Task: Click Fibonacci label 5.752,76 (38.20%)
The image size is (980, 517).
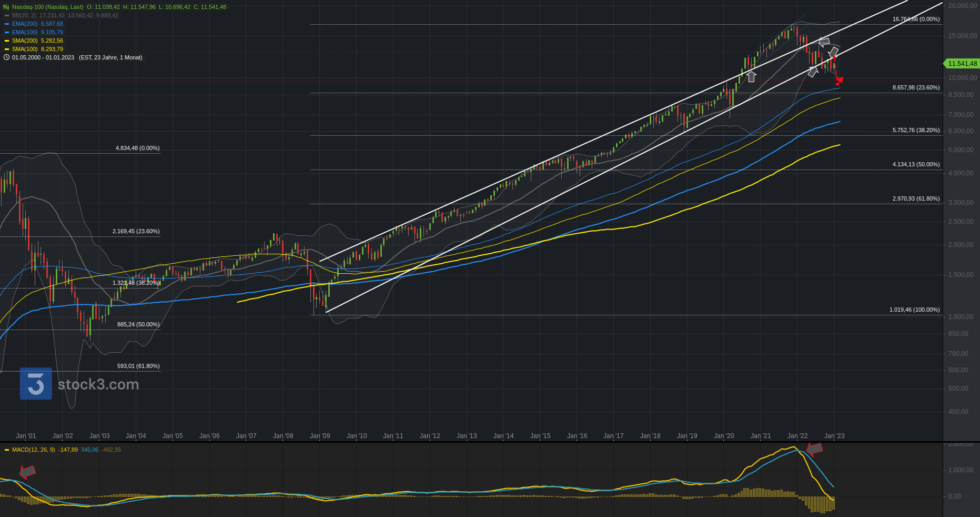Action: (916, 130)
